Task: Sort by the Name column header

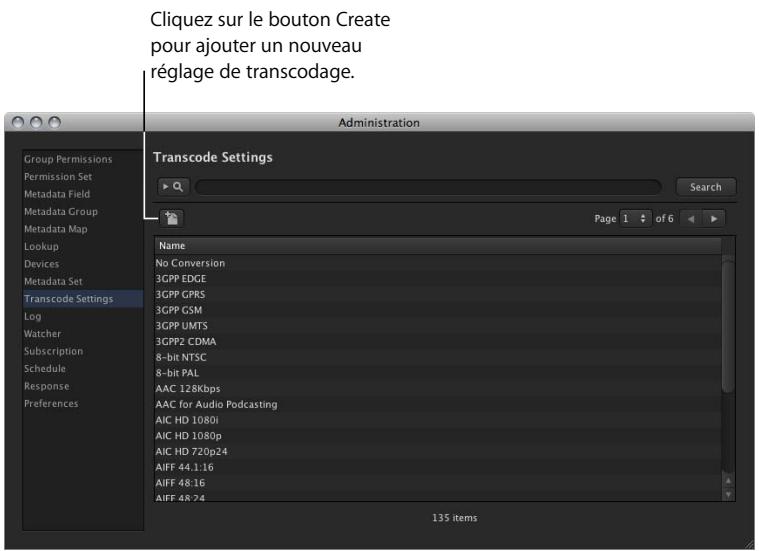Action: tap(438, 246)
